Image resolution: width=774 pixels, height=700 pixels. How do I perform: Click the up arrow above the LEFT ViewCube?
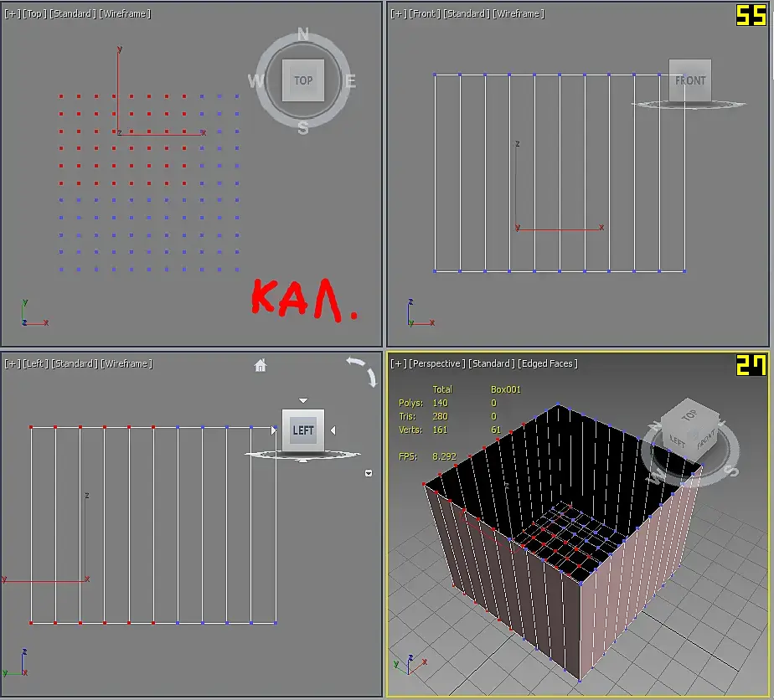303,400
